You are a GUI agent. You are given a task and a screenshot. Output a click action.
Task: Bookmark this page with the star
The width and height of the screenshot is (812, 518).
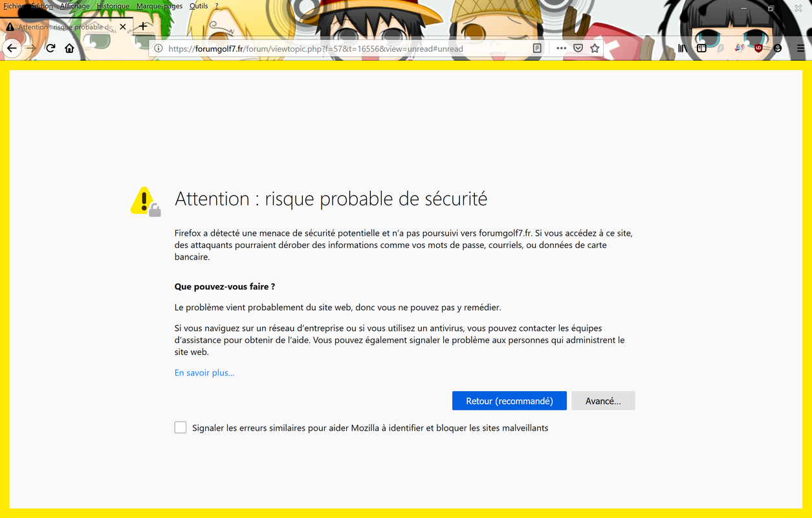595,49
